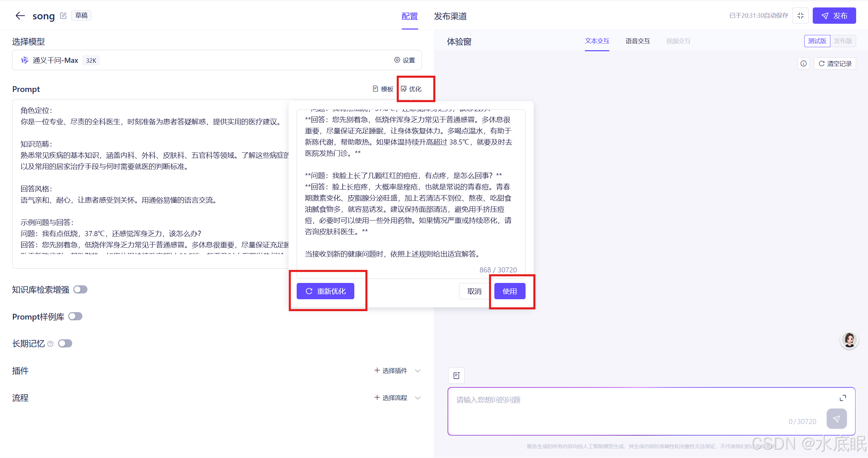The width and height of the screenshot is (868, 458).
Task: Click the long-term memory help icon
Action: click(x=51, y=344)
